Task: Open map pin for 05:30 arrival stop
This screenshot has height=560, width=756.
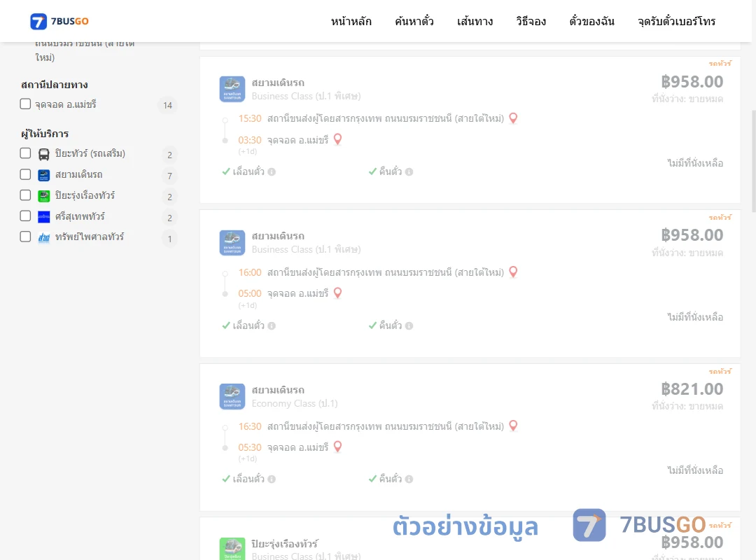Action: click(338, 447)
